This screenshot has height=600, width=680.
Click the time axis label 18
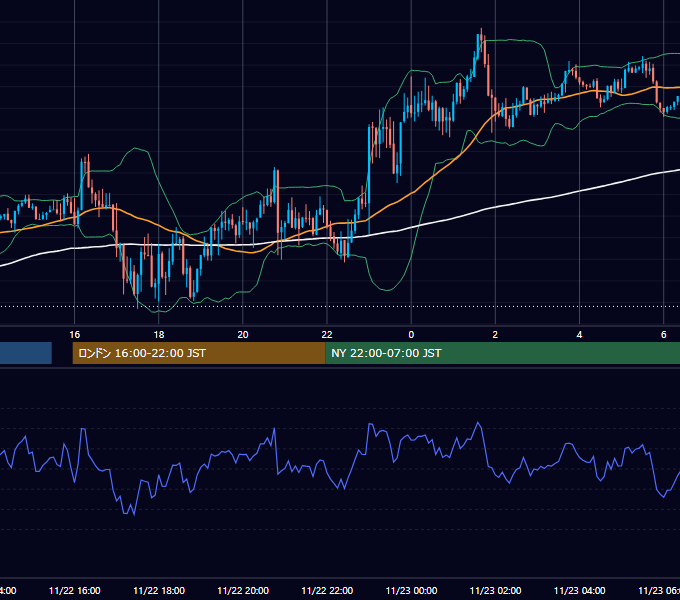159,335
